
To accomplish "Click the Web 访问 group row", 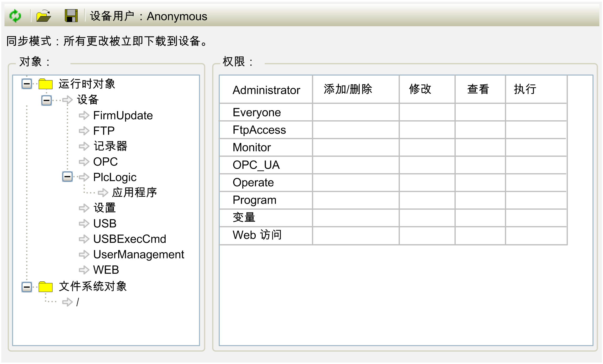I will tap(257, 235).
